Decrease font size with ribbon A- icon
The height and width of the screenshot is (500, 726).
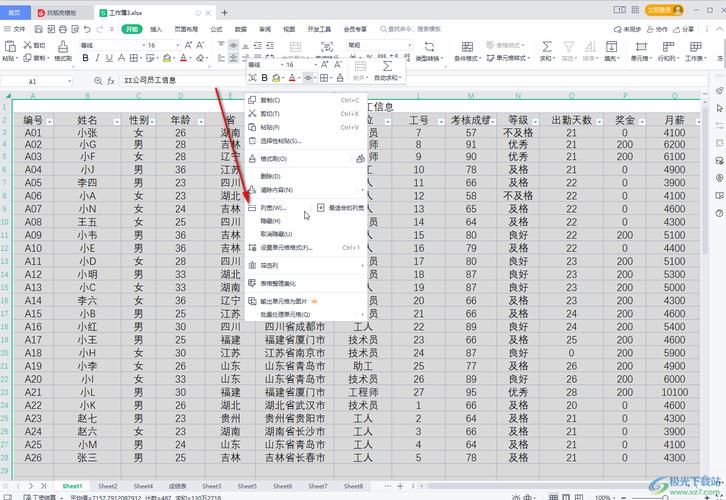pos(200,45)
